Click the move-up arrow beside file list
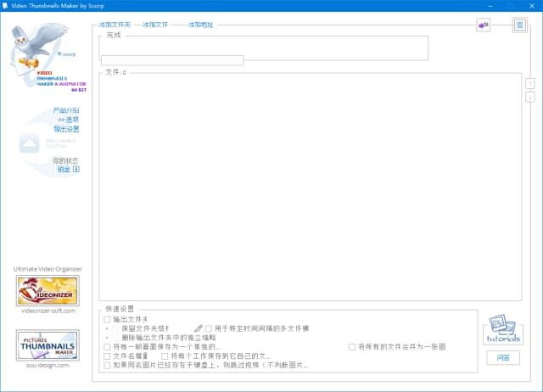This screenshot has height=392, width=543. (529, 83)
